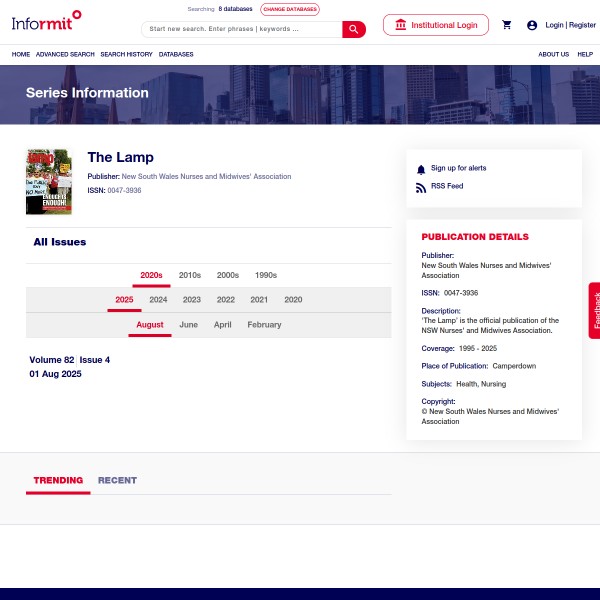Screen dimensions: 600x600
Task: Click the Institutional Login button
Action: click(x=436, y=25)
